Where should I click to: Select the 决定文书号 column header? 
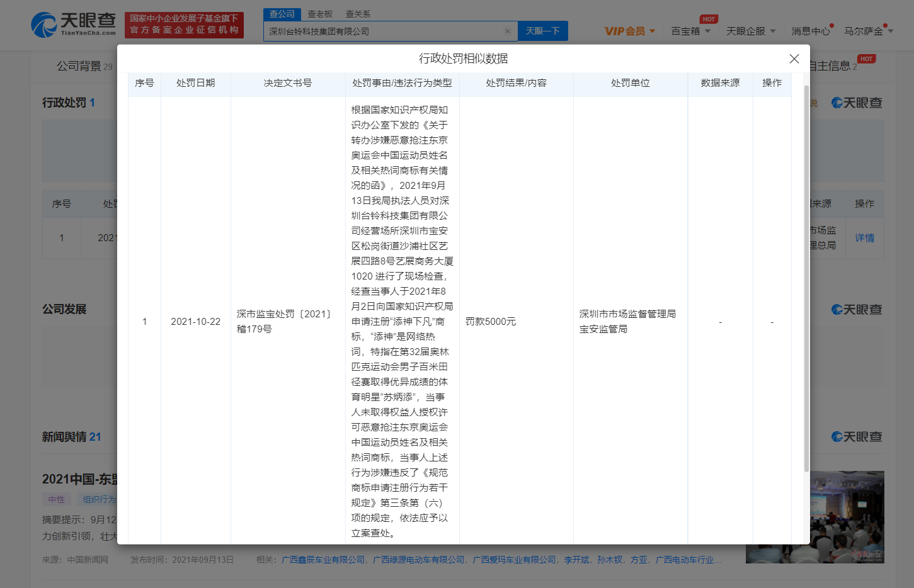coord(287,83)
